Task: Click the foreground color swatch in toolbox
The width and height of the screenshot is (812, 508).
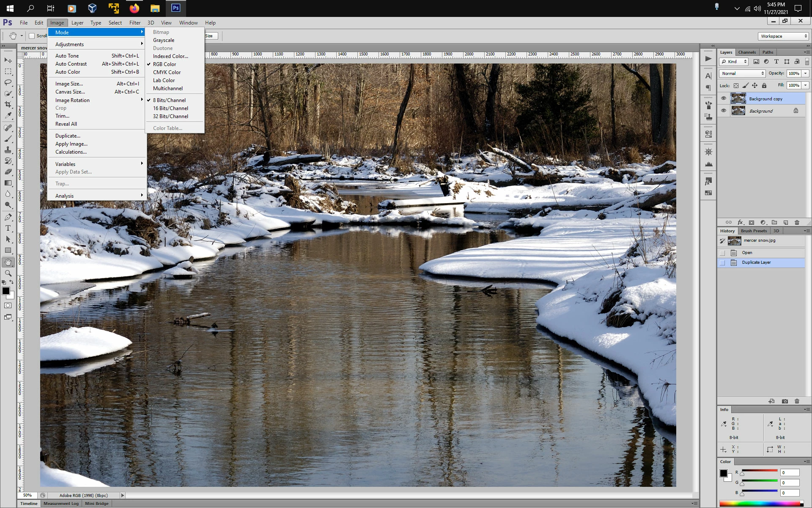Action: tap(6, 291)
